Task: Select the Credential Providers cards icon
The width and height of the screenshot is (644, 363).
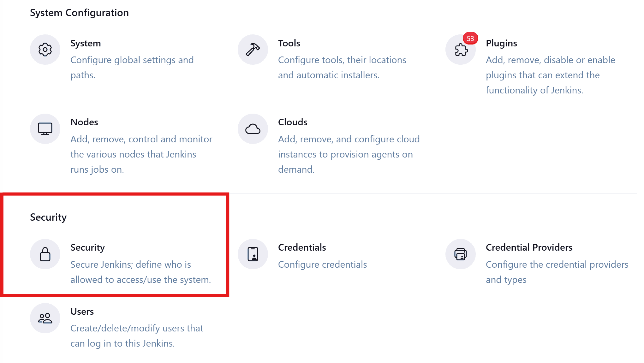Action: [x=460, y=254]
